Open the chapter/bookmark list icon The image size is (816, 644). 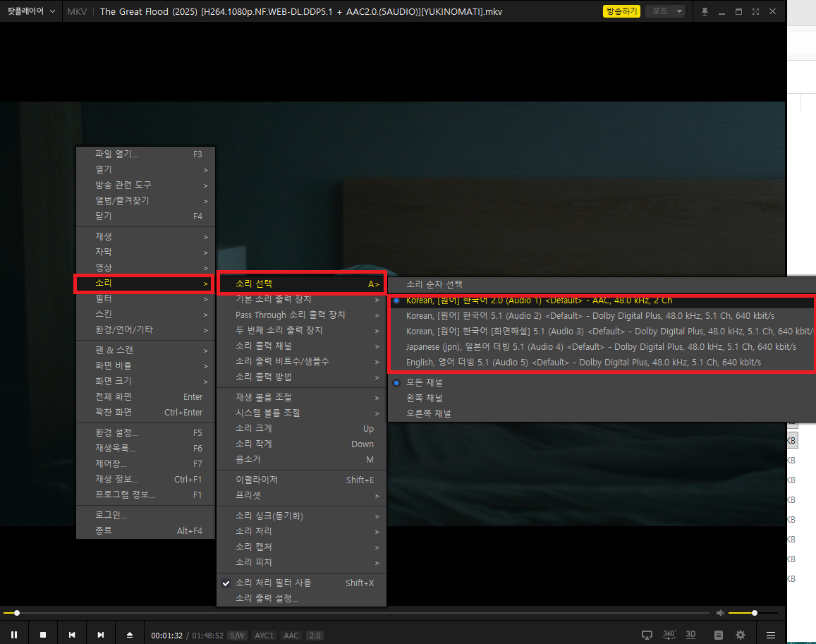click(x=719, y=635)
